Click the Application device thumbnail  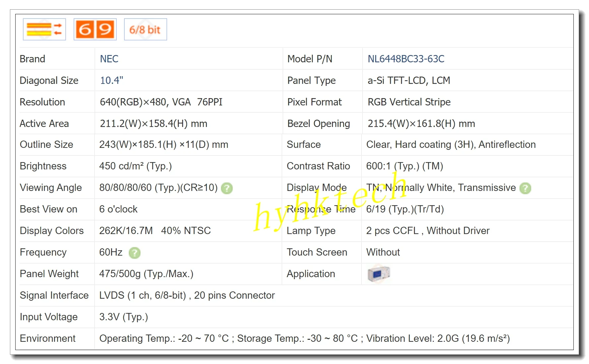click(379, 274)
